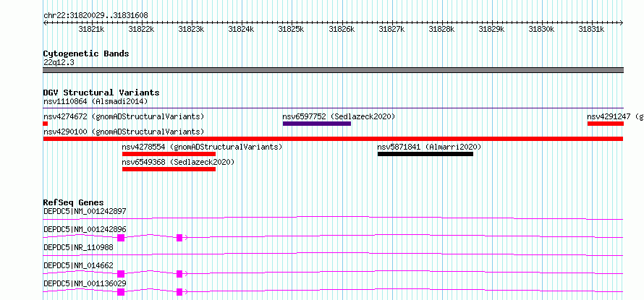Open the nsv5871841 (Almarri2020) label
The width and height of the screenshot is (644, 300).
point(429,147)
